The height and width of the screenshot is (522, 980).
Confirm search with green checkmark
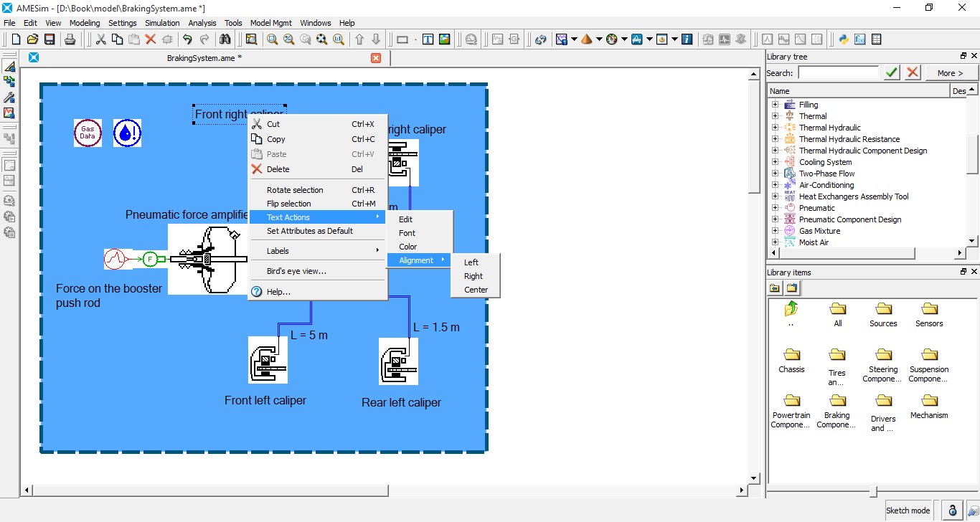892,72
